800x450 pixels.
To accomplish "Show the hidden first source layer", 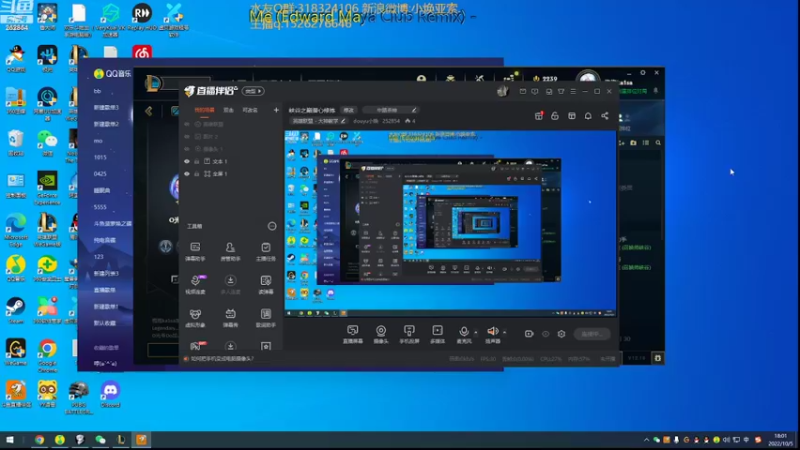I will pos(187,124).
